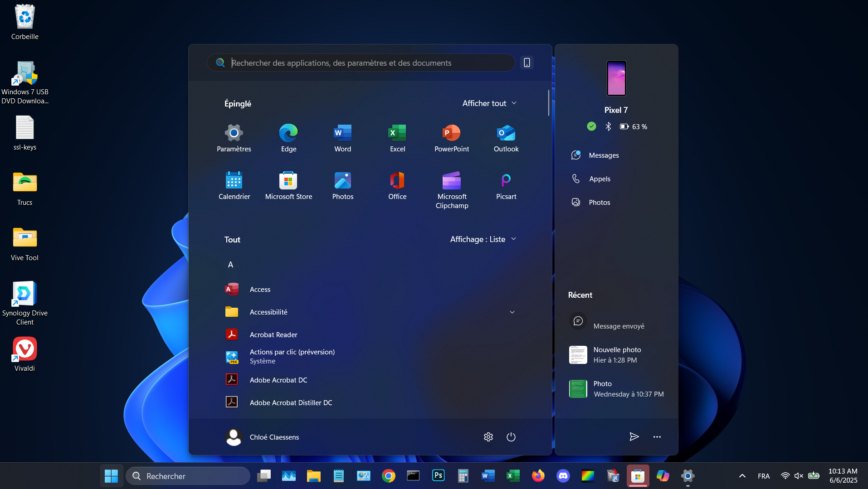The width and height of the screenshot is (868, 489).
Task: Open Acrobat Reader from app list
Action: coord(273,335)
